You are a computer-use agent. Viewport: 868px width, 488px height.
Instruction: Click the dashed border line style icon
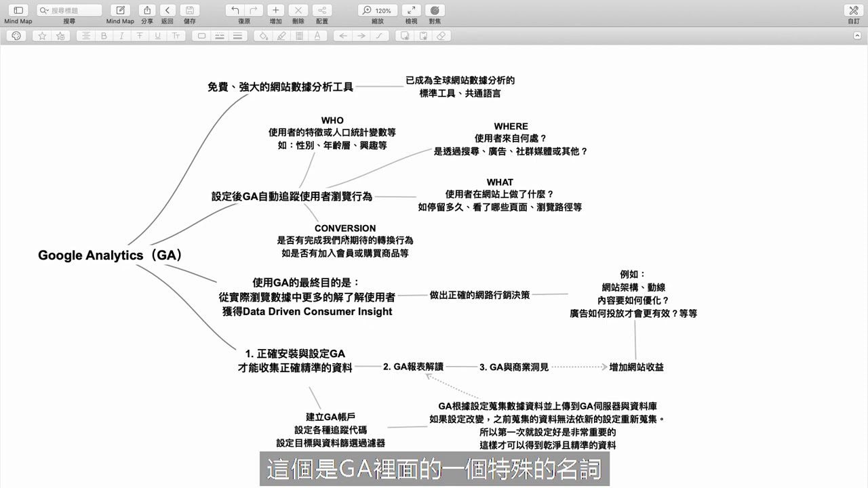[x=220, y=36]
